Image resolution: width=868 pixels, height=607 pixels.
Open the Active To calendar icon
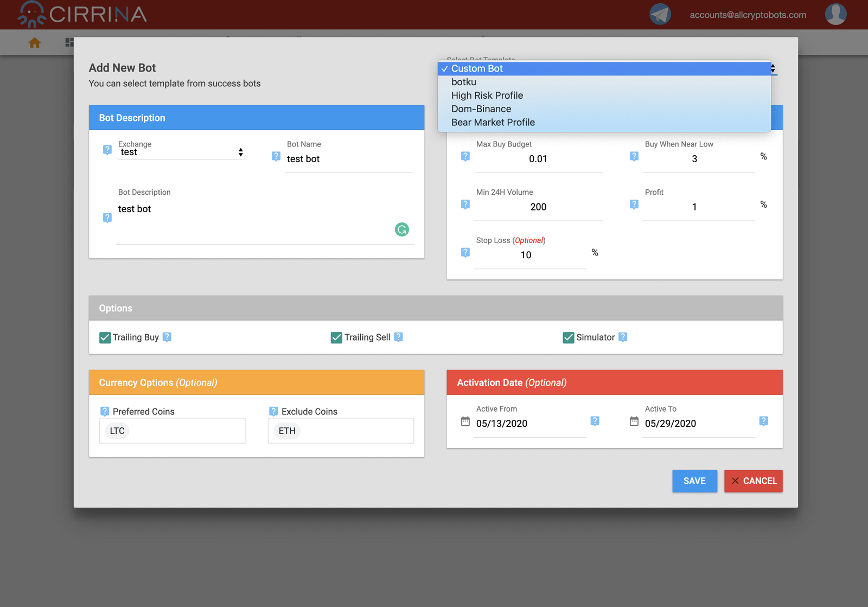click(x=634, y=421)
